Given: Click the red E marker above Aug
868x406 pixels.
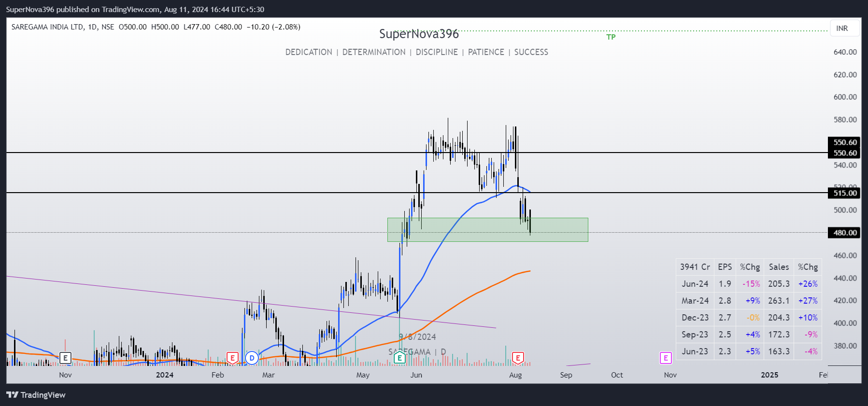Looking at the screenshot, I should pyautogui.click(x=518, y=358).
